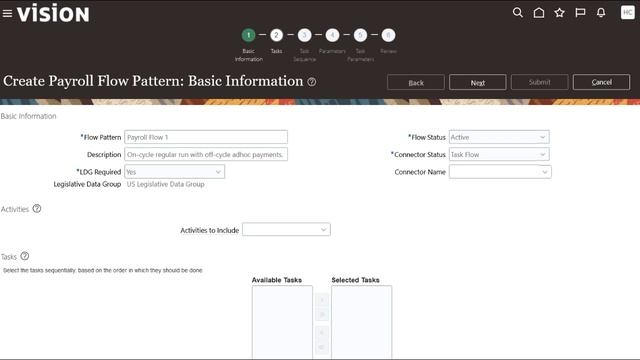This screenshot has height=360, width=640.
Task: Open the Flow Status dropdown
Action: point(499,137)
